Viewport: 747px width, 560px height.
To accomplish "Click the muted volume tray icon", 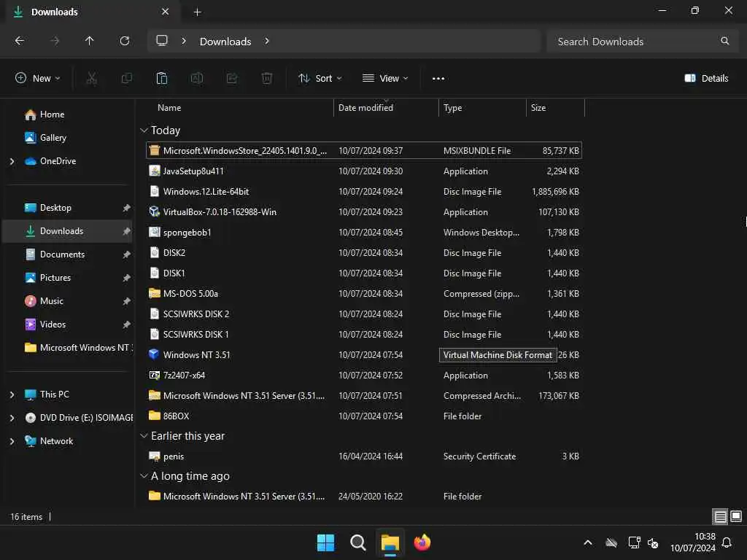I will pyautogui.click(x=653, y=542).
